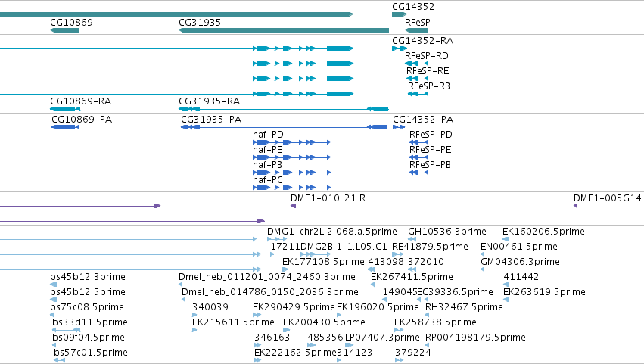This screenshot has height=364, width=644.
Task: Select the bs45b12.5prime EST label
Action: pyautogui.click(x=88, y=292)
